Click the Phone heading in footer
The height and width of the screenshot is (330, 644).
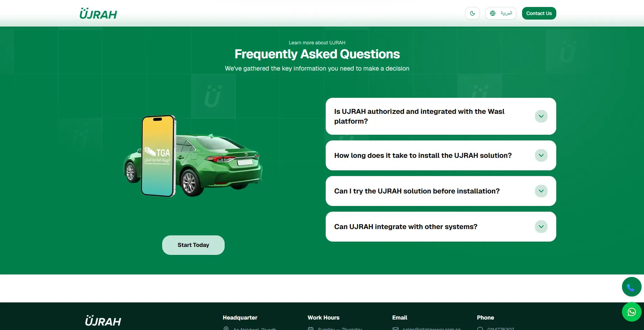click(485, 317)
